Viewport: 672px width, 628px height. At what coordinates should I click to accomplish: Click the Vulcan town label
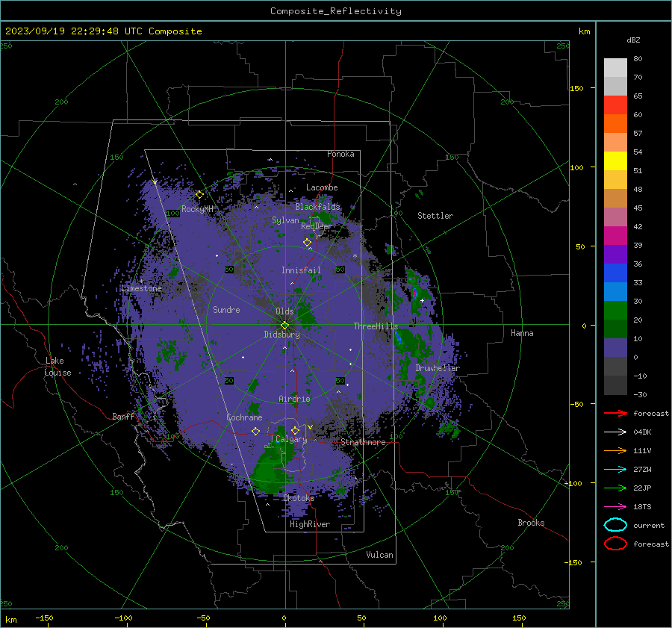coord(379,555)
